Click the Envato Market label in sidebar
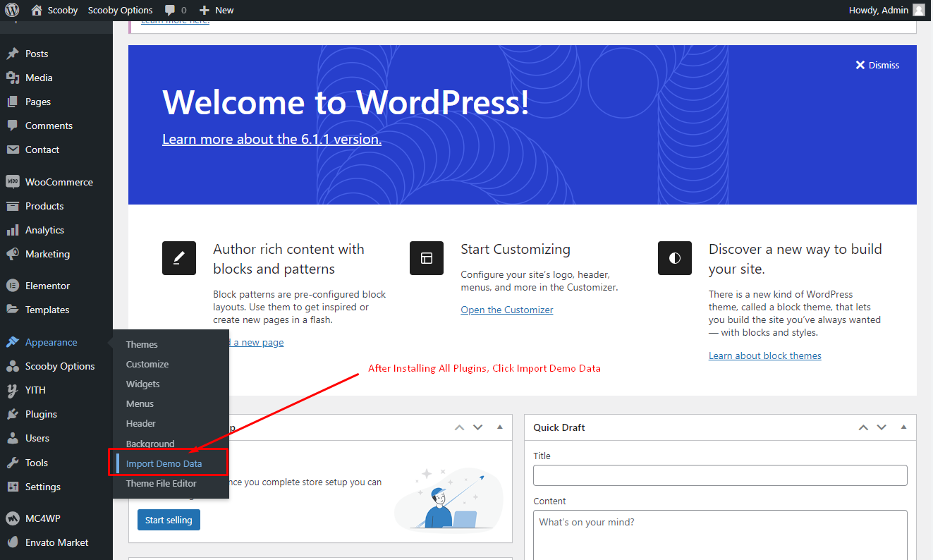The height and width of the screenshot is (560, 933). tap(57, 542)
